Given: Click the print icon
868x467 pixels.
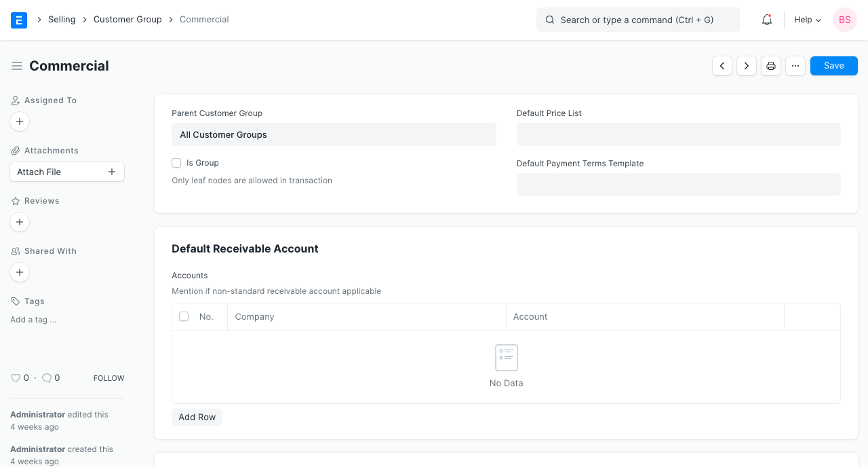Looking at the screenshot, I should [x=771, y=66].
